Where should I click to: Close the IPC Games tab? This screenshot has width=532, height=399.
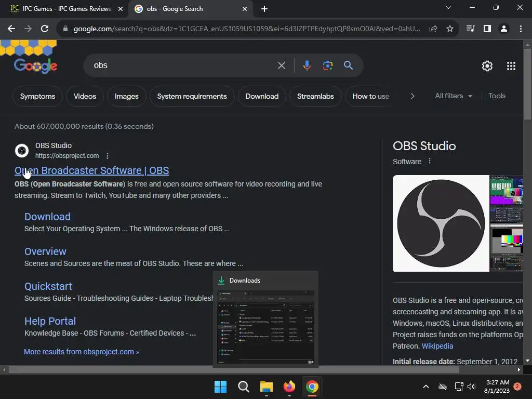121,9
